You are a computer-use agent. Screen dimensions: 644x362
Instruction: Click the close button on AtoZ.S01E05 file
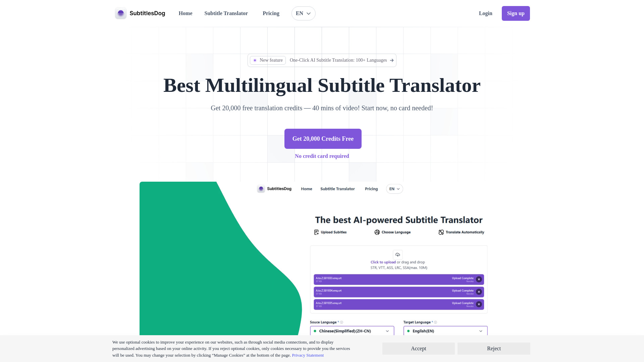479,304
